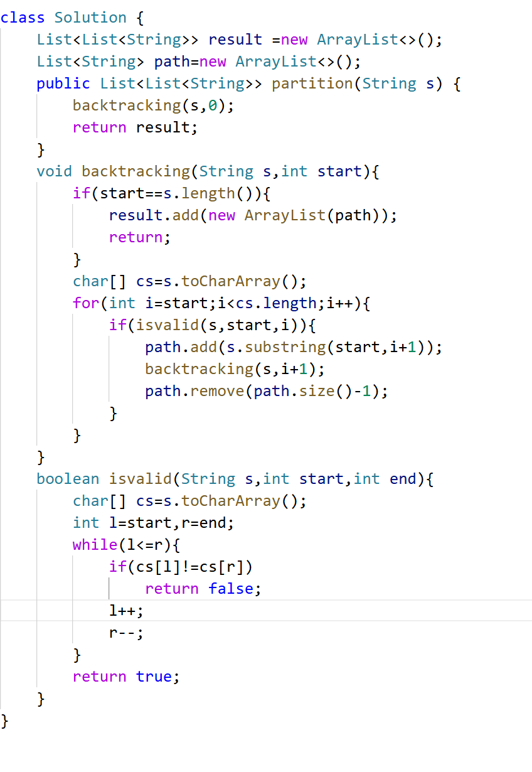Place cursor on the 'l++;' line
The width and height of the screenshot is (532, 772).
pos(126,611)
